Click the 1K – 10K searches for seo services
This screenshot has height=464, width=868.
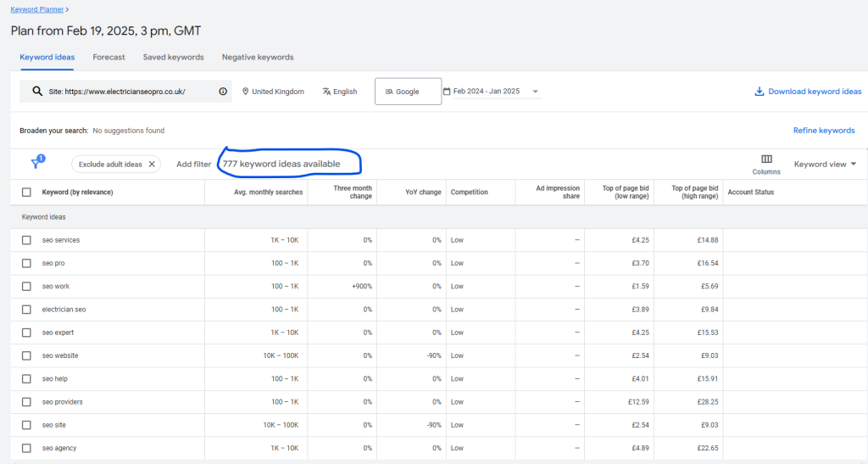pyautogui.click(x=285, y=240)
